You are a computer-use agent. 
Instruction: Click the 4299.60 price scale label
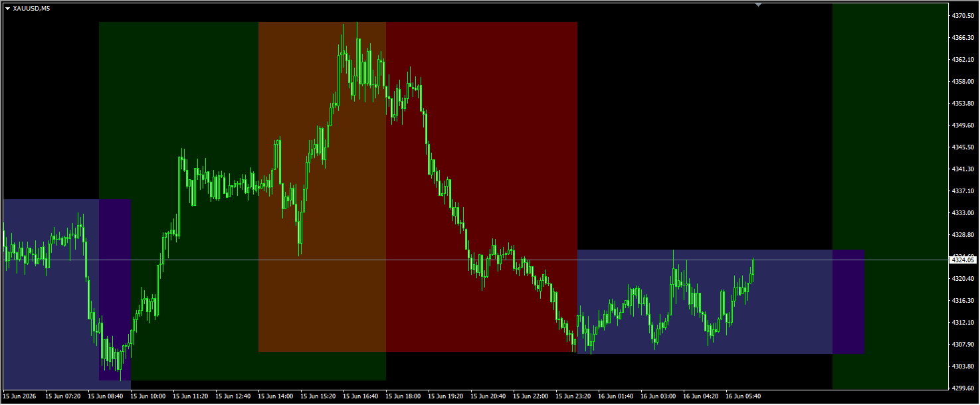962,388
